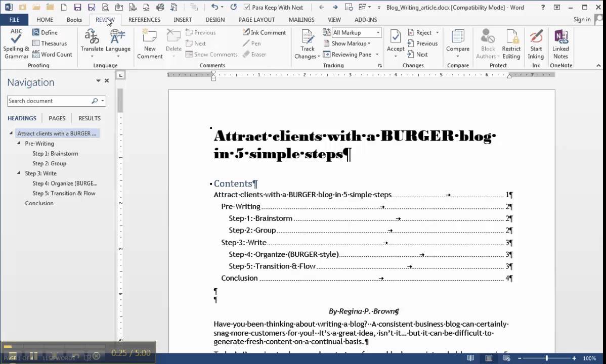
Task: Click the Conclusion entry in table of contents
Action: (x=366, y=278)
